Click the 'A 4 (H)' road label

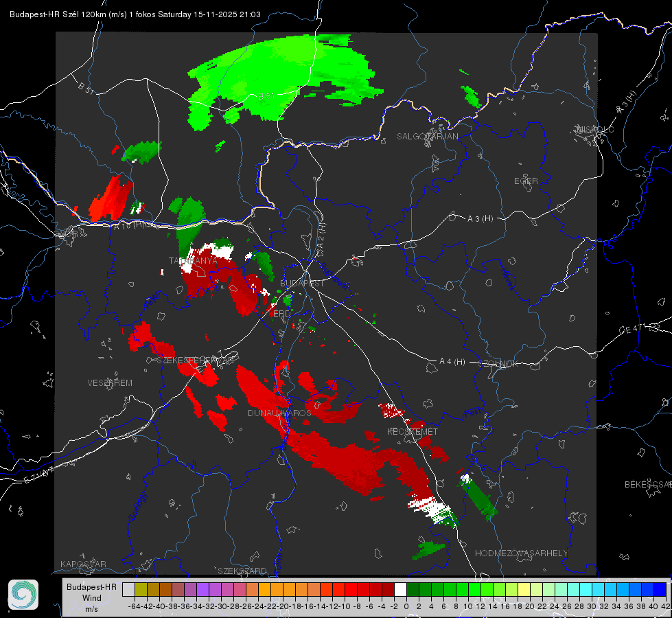click(x=452, y=362)
